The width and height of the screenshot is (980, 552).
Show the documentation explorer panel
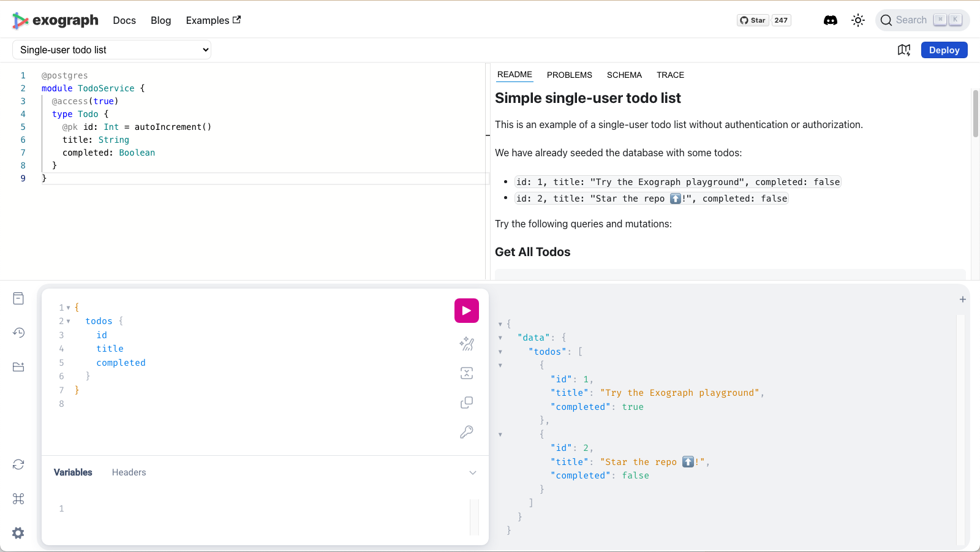(18, 298)
